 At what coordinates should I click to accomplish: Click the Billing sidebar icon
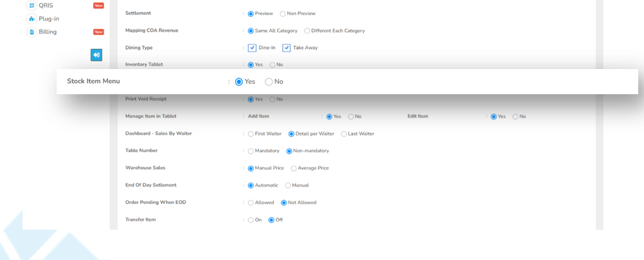32,32
